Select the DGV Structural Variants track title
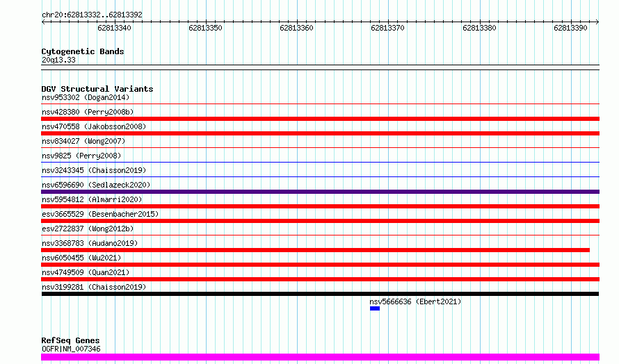The width and height of the screenshot is (619, 364). pyautogui.click(x=97, y=89)
